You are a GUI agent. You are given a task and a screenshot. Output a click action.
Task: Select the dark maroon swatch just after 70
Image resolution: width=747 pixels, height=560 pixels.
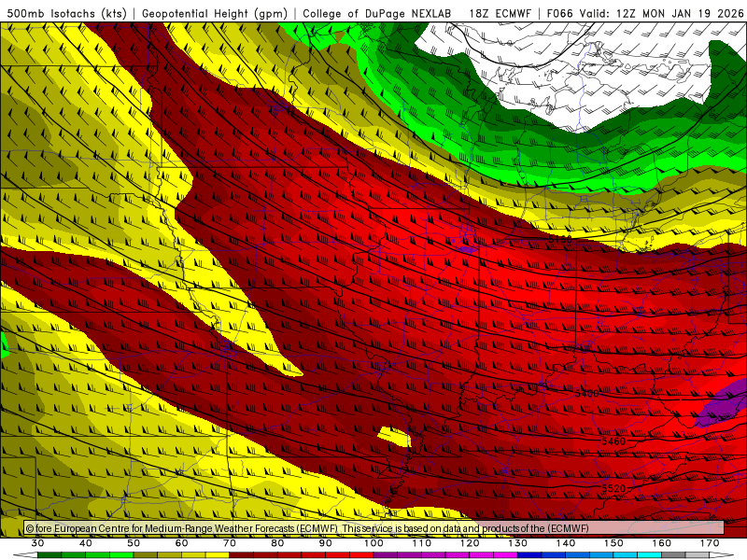(242, 555)
